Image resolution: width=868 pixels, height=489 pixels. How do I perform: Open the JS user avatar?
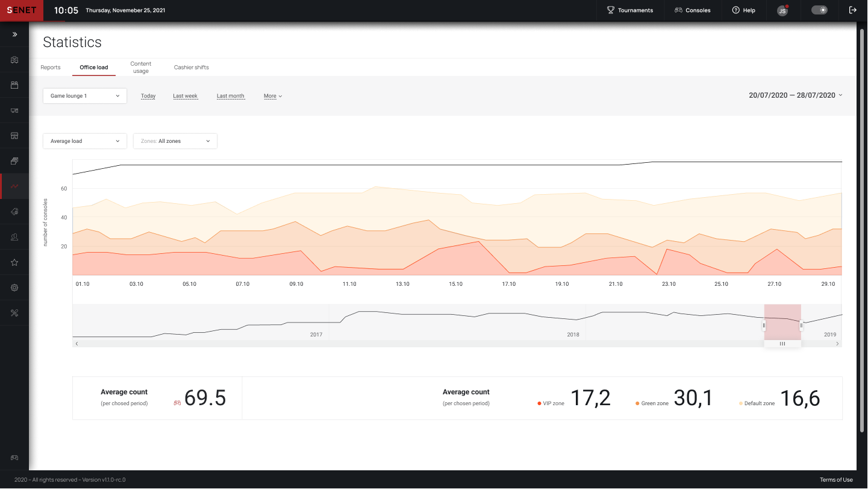coord(782,11)
